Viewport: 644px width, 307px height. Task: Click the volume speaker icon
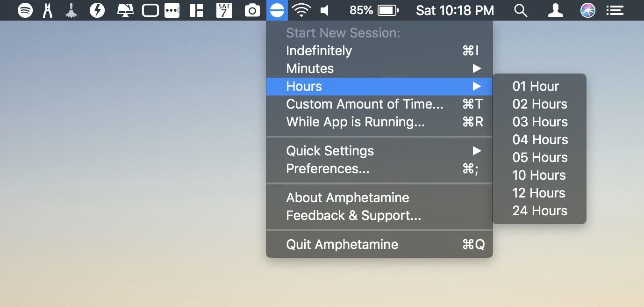[325, 10]
